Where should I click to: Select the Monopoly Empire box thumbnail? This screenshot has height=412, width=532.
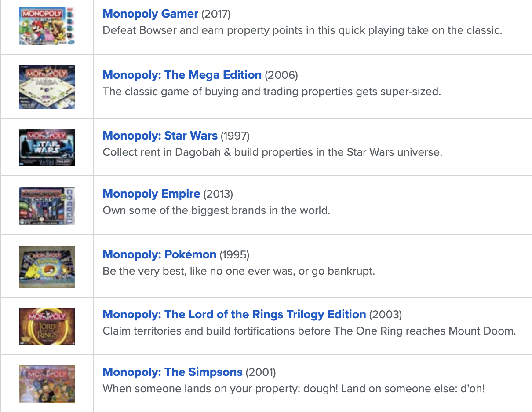click(x=47, y=206)
